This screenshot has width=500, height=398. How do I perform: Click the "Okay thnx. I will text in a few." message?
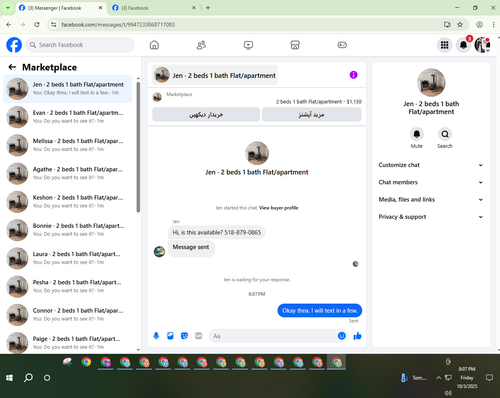(320, 310)
